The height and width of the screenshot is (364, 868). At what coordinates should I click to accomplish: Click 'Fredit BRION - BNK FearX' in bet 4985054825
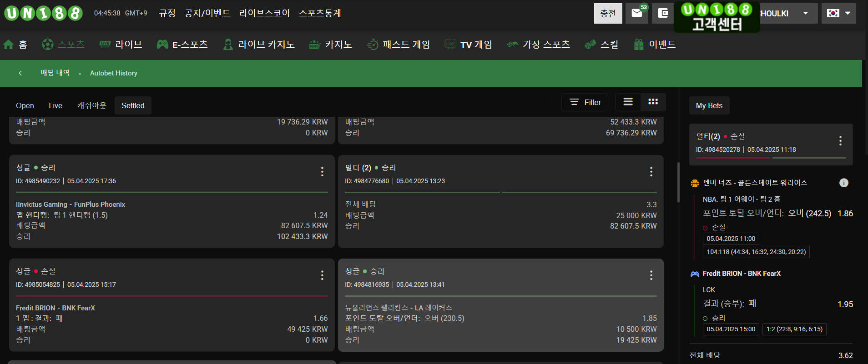56,308
